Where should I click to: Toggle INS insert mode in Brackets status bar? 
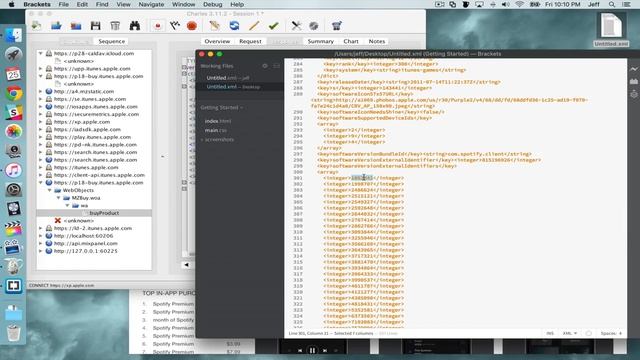[x=550, y=333]
